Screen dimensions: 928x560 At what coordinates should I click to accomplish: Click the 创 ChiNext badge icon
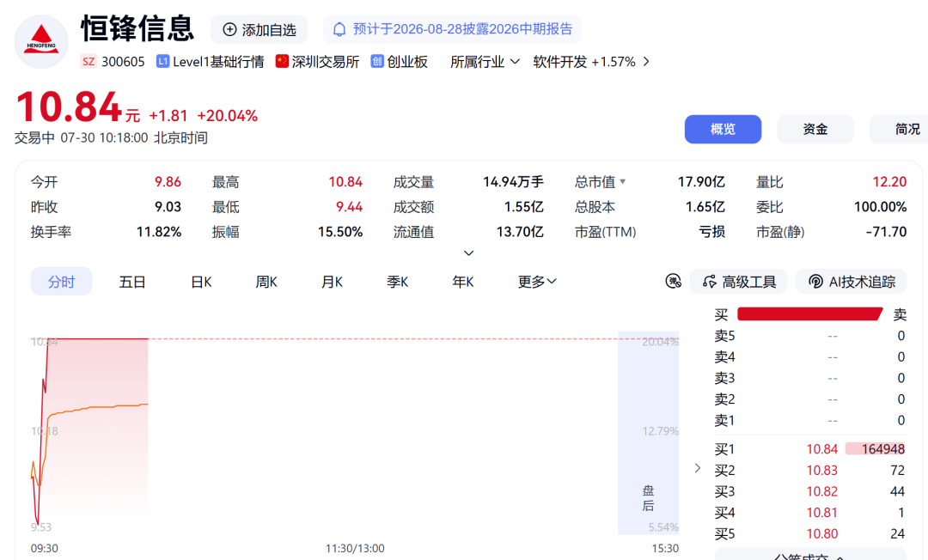tap(377, 62)
